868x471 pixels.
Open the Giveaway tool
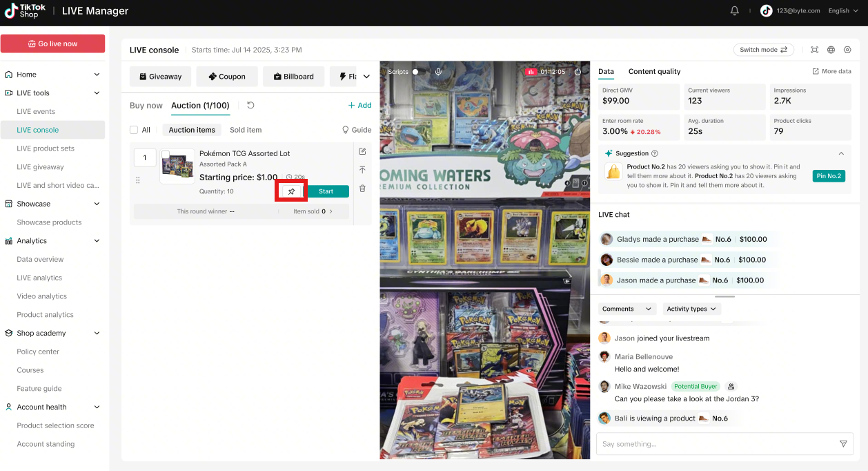point(159,77)
